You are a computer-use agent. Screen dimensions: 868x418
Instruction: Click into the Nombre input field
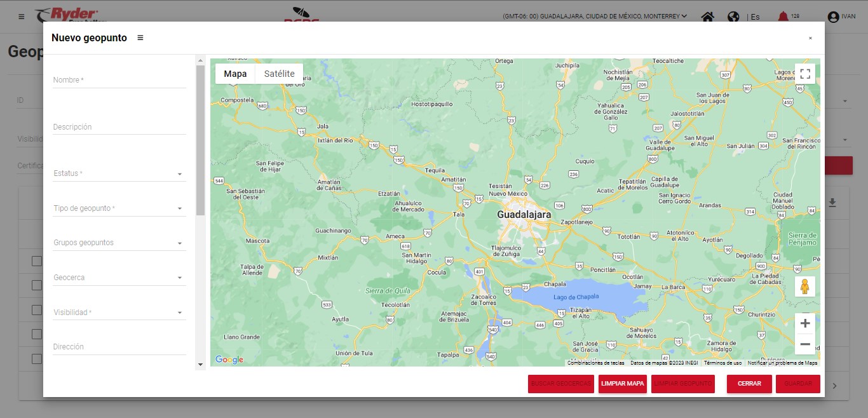click(119, 81)
